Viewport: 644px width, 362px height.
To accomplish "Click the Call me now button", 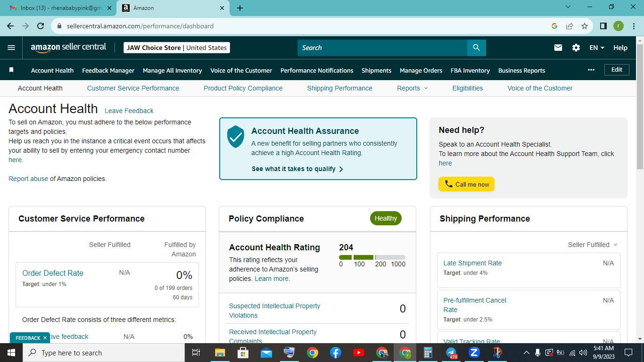I will click(x=466, y=184).
